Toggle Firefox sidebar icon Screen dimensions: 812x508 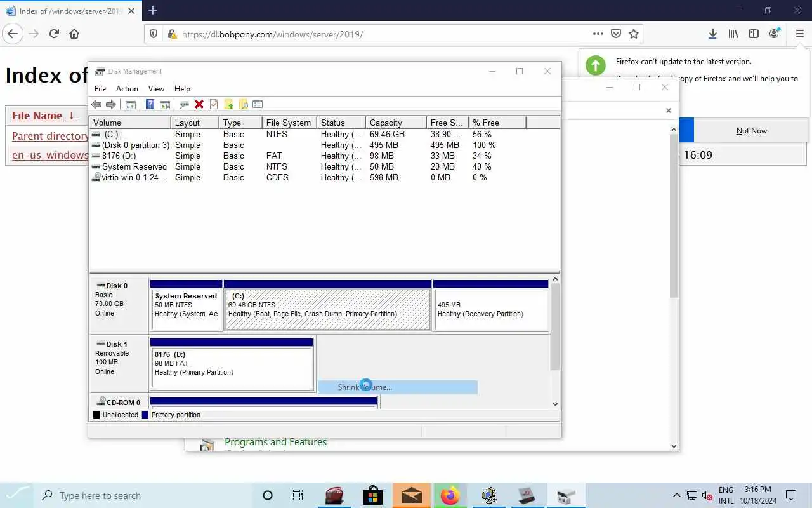[x=754, y=34]
